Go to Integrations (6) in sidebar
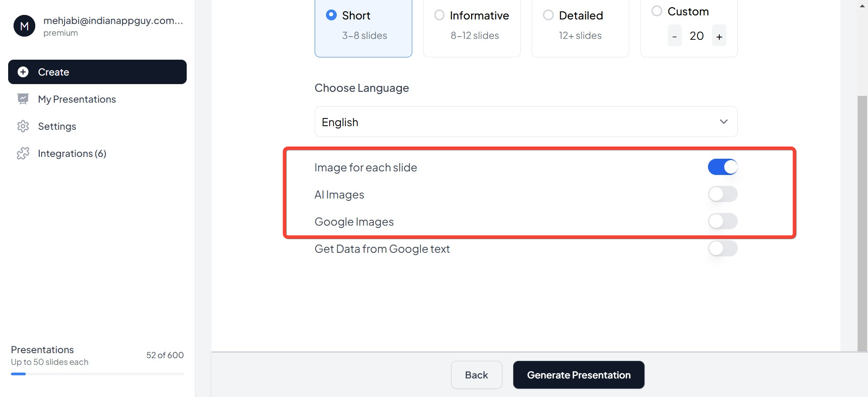Image resolution: width=868 pixels, height=397 pixels. (72, 153)
